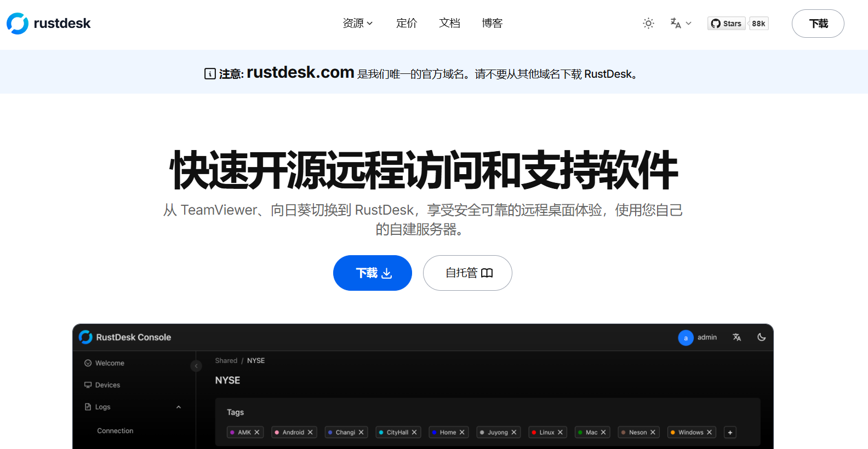Viewport: 868px width, 449px height.
Task: Click the AMK purple color dot
Action: [x=232, y=433]
